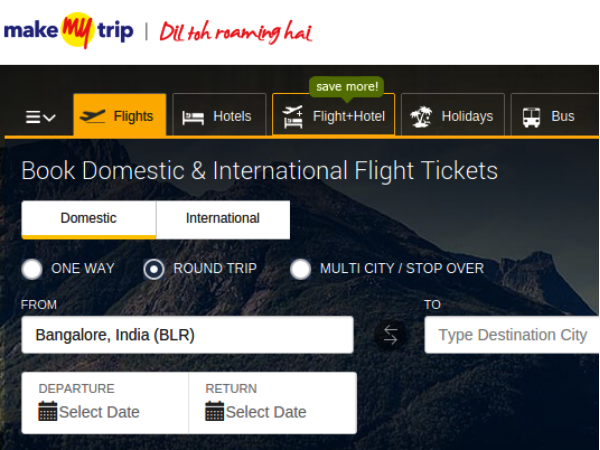Choose Multi City / Stop Over option

click(300, 268)
